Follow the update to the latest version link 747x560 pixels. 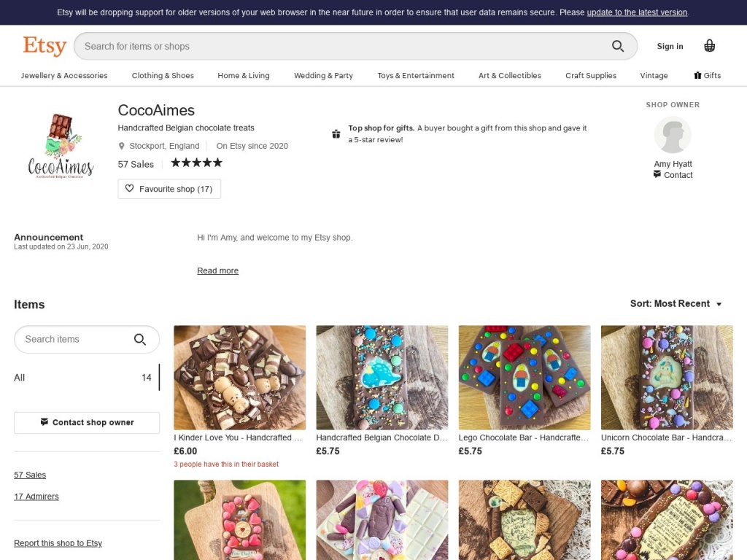coord(637,12)
